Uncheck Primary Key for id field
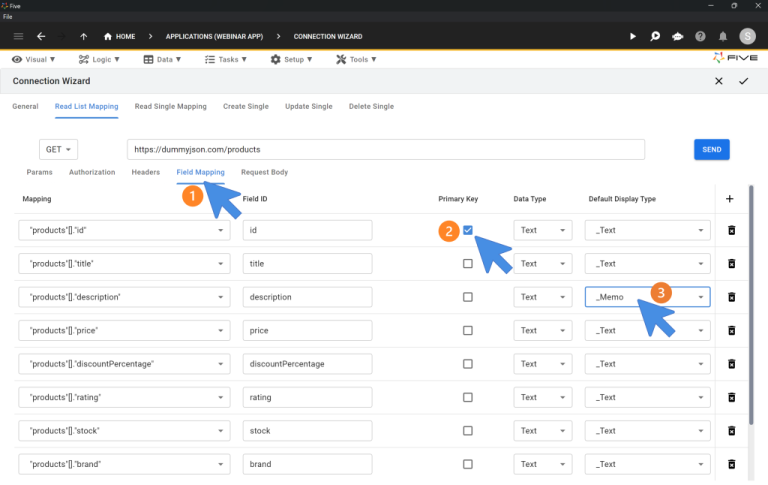This screenshot has height=485, width=768. pos(468,230)
